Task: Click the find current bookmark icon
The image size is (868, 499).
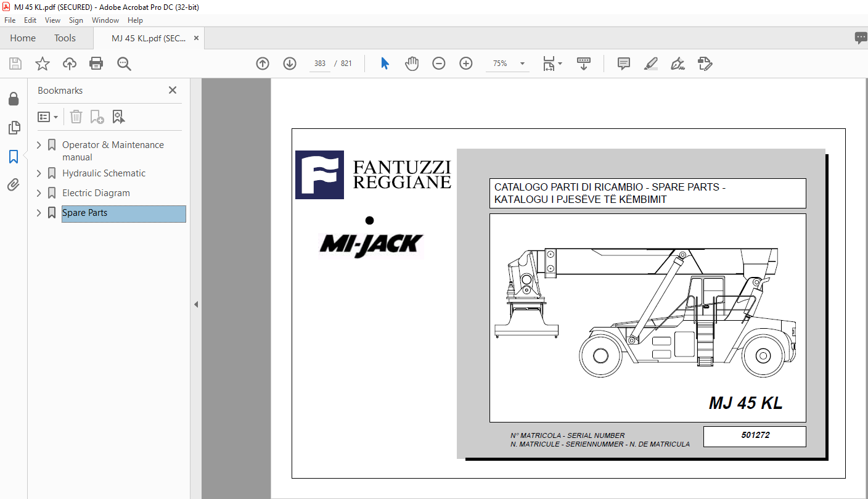Action: (x=118, y=117)
